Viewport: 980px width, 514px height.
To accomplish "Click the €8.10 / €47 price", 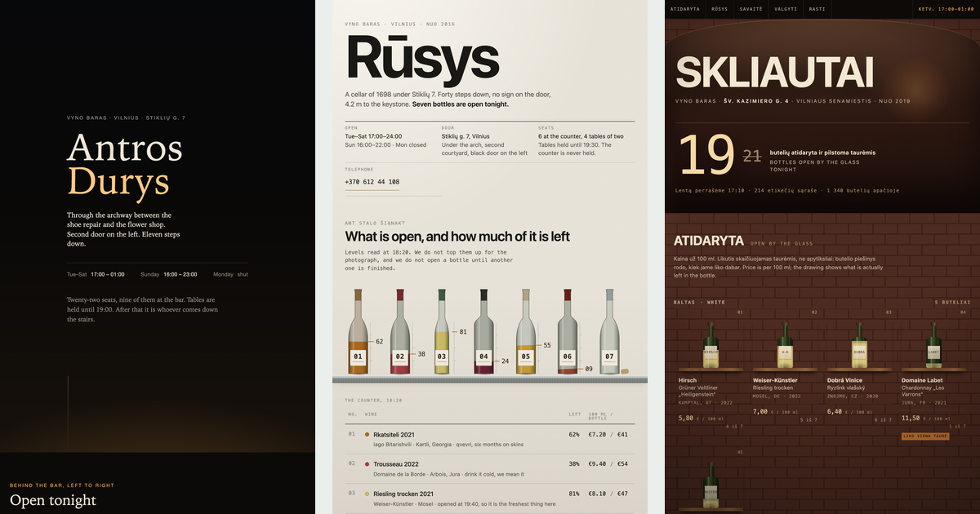I will pos(608,494).
